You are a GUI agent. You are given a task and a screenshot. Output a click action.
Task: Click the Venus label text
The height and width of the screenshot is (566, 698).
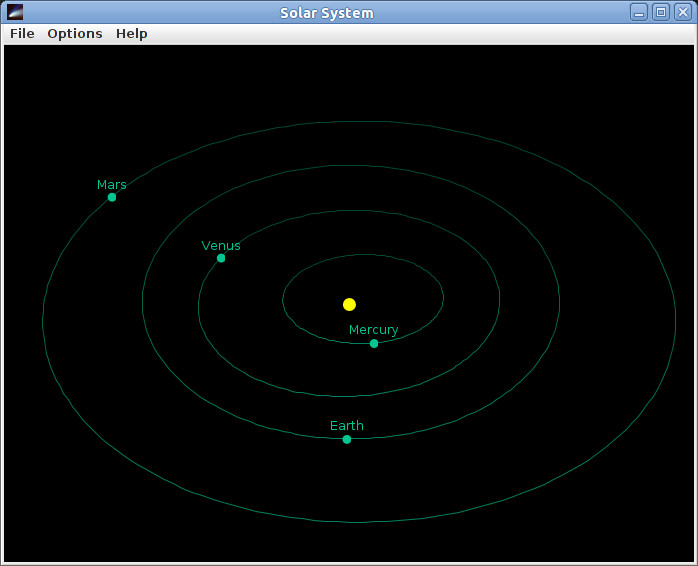(x=221, y=245)
